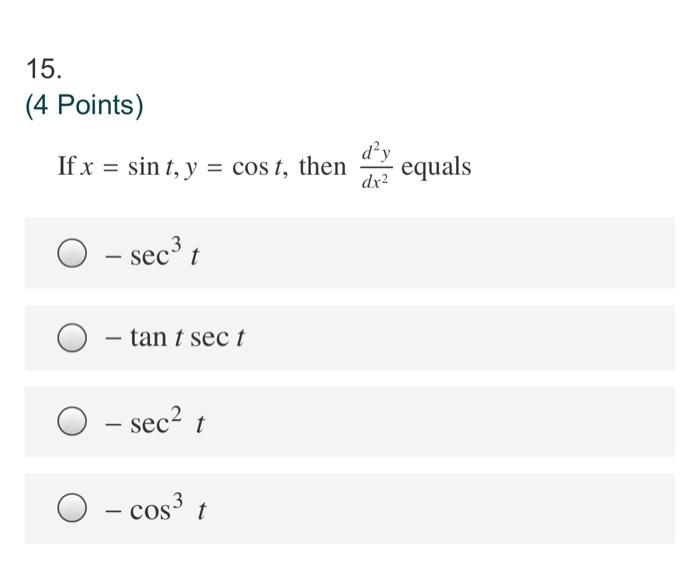Click the "− cos³ t" answer label
Screen dimensions: 700x569
pyautogui.click(x=155, y=507)
